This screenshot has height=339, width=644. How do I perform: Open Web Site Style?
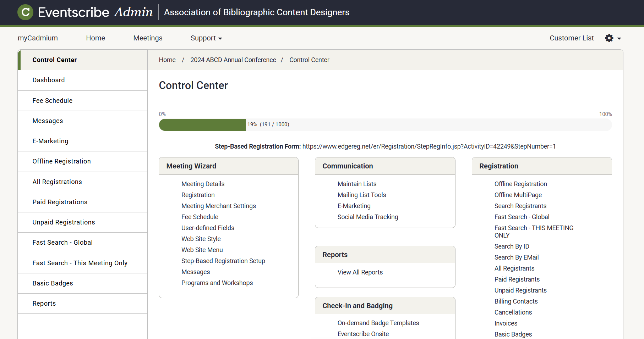click(201, 239)
